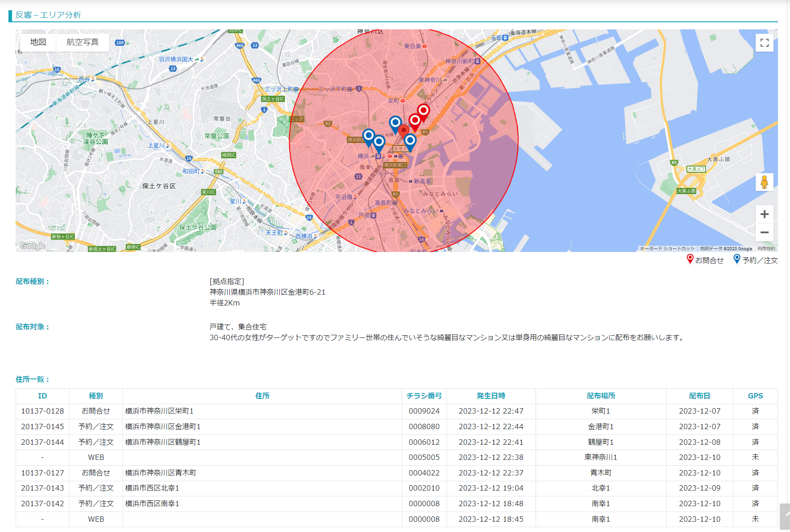This screenshot has height=532, width=790.
Task: Click the northernmost blue reservation marker
Action: (395, 124)
